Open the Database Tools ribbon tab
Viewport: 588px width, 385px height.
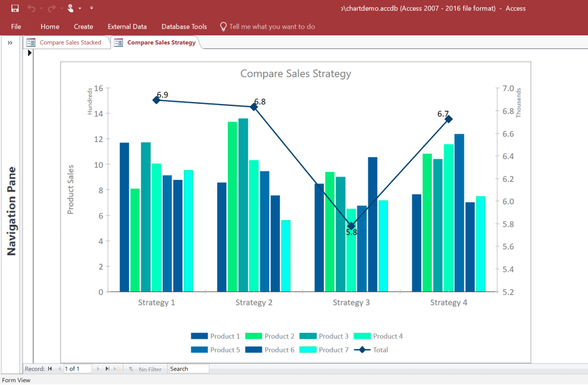(184, 26)
